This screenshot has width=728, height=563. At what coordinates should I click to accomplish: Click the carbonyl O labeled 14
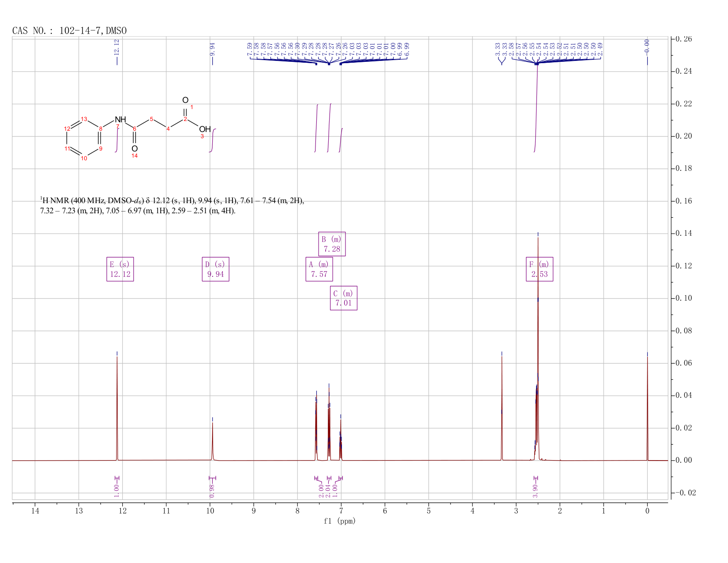tap(135, 148)
